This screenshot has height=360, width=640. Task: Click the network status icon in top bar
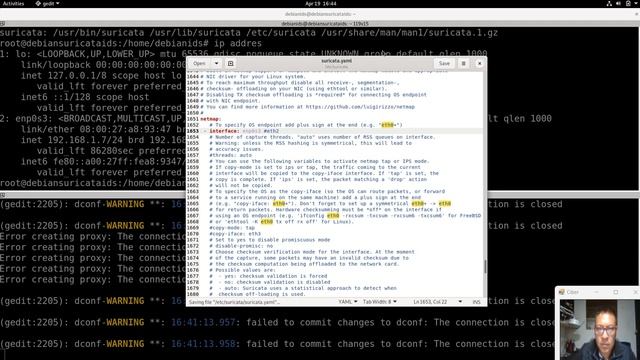pyautogui.click(x=609, y=3)
